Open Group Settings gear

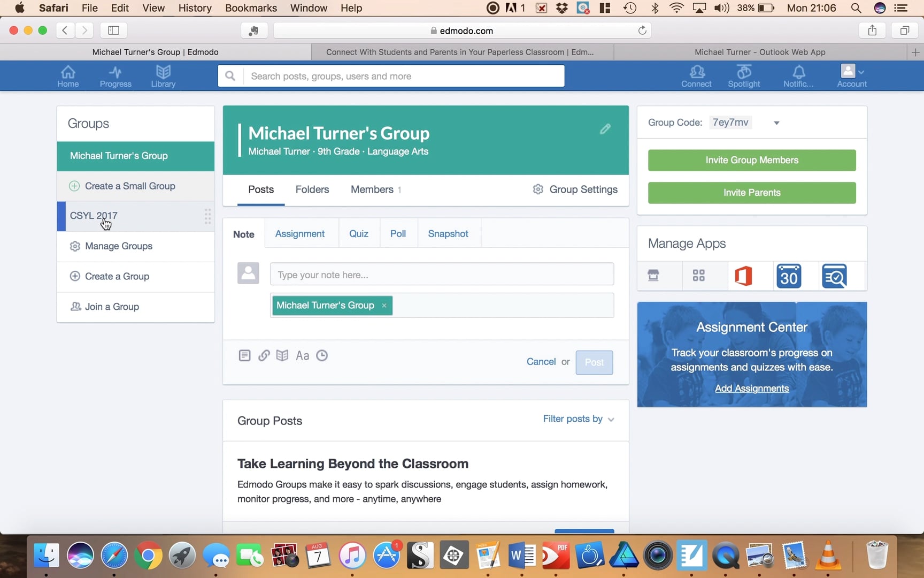coord(575,189)
